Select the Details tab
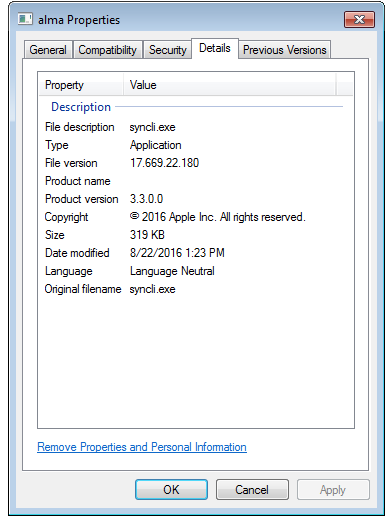This screenshot has width=387, height=518. click(215, 48)
